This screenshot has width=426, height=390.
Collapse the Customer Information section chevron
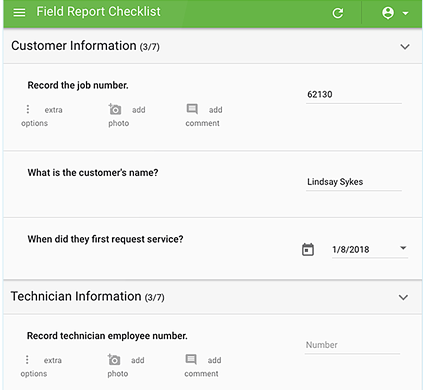tap(405, 47)
